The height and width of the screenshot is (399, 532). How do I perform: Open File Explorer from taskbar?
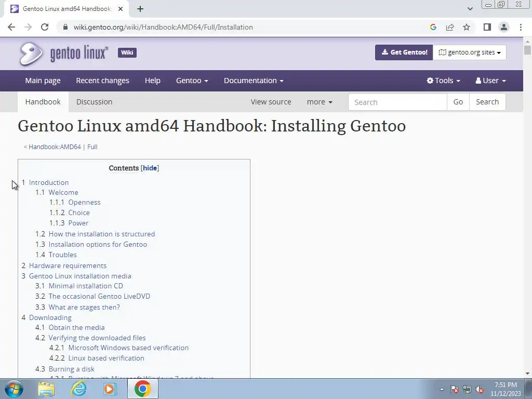[x=46, y=389]
